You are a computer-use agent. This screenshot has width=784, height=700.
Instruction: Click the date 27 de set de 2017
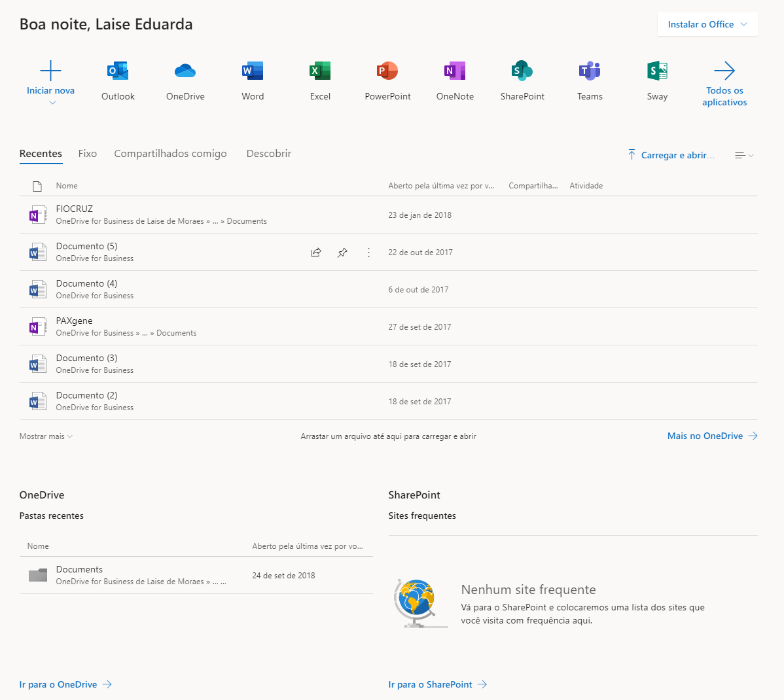coord(419,327)
